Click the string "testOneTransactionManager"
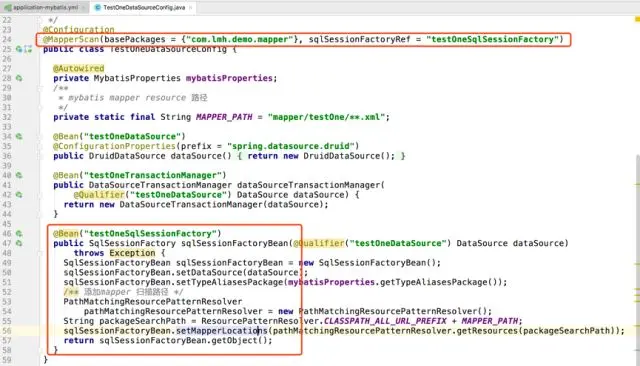 click(153, 175)
